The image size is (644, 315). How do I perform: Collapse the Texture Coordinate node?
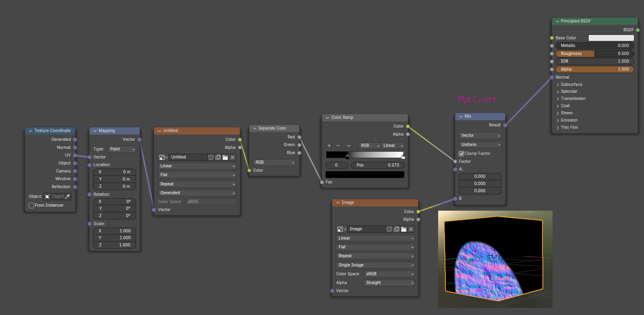[x=30, y=131]
